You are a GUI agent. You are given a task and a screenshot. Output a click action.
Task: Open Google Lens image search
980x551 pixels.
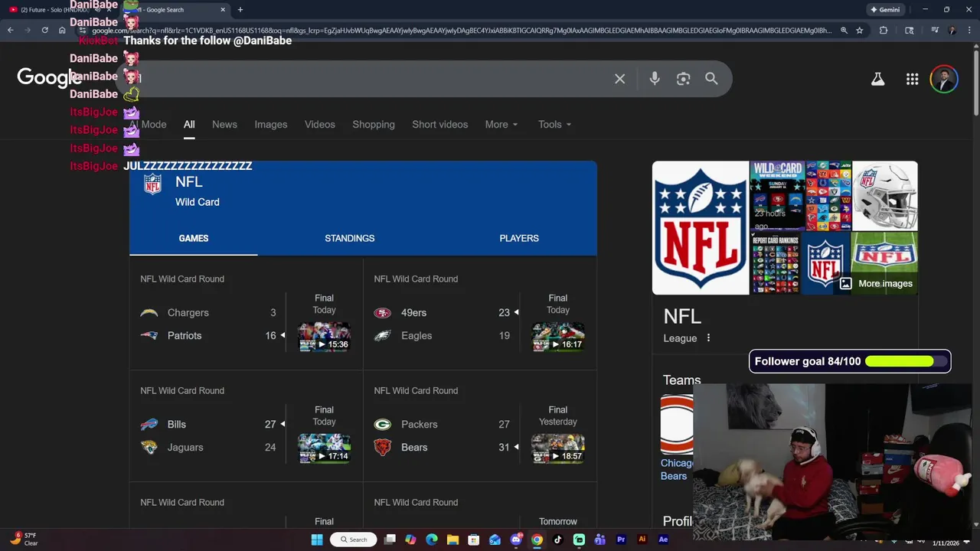684,79
